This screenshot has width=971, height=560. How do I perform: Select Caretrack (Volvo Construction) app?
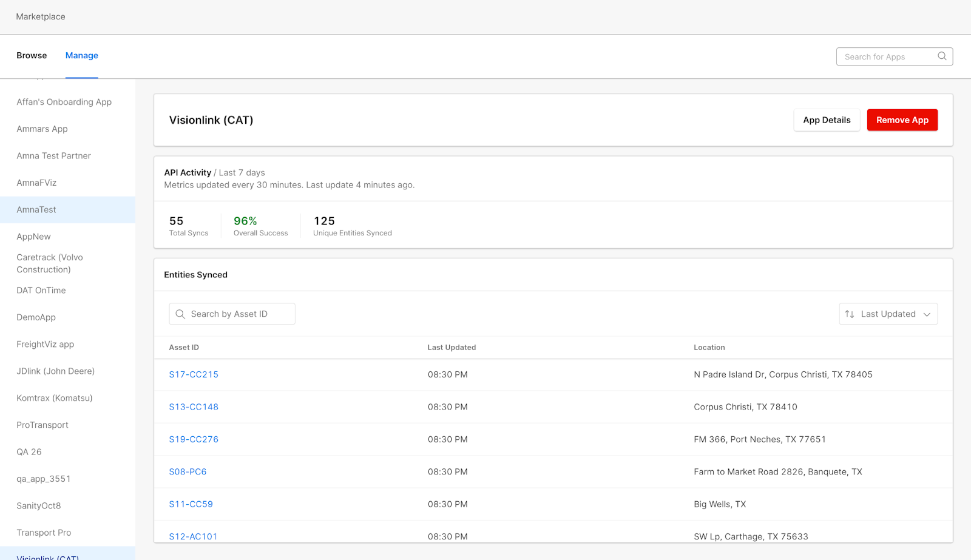50,263
